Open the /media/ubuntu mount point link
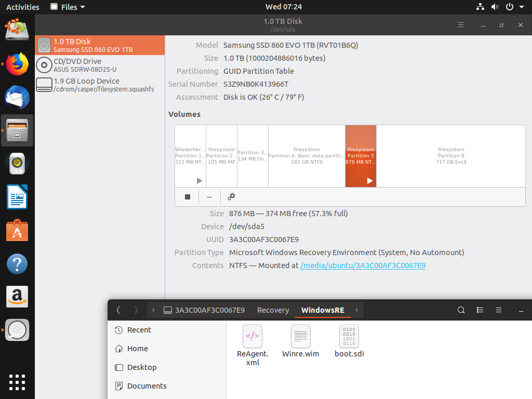The image size is (532, 399). 363,265
